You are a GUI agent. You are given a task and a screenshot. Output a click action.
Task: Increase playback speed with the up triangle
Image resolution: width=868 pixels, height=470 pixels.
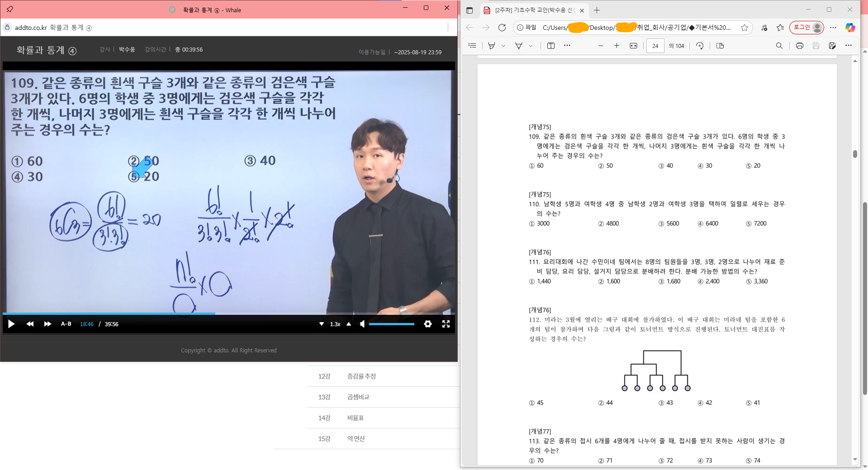(x=349, y=324)
